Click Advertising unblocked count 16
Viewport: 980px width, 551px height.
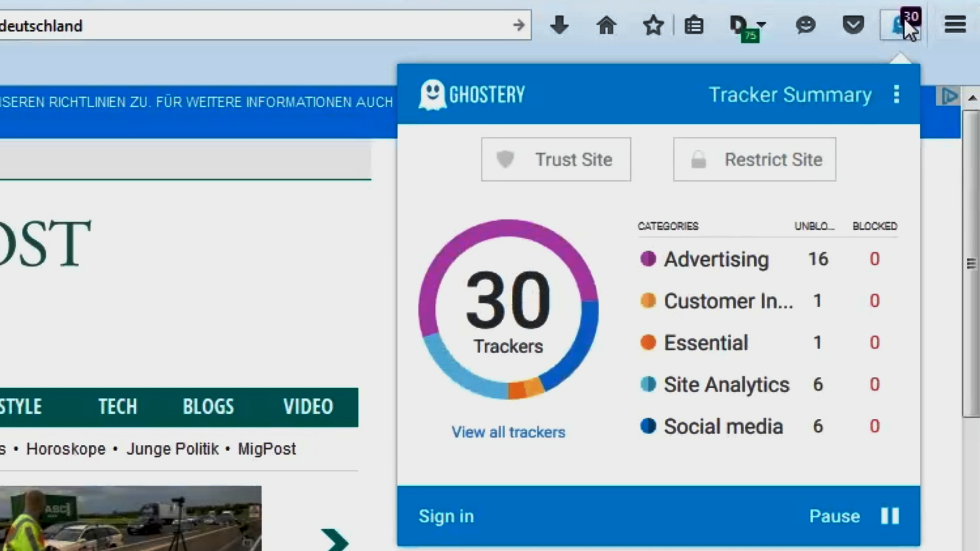click(818, 259)
